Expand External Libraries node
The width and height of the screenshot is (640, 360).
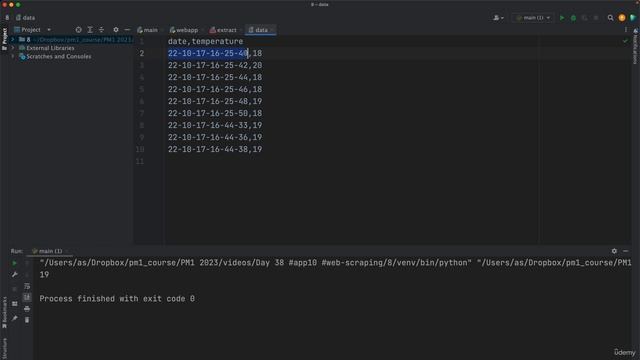[x=13, y=48]
